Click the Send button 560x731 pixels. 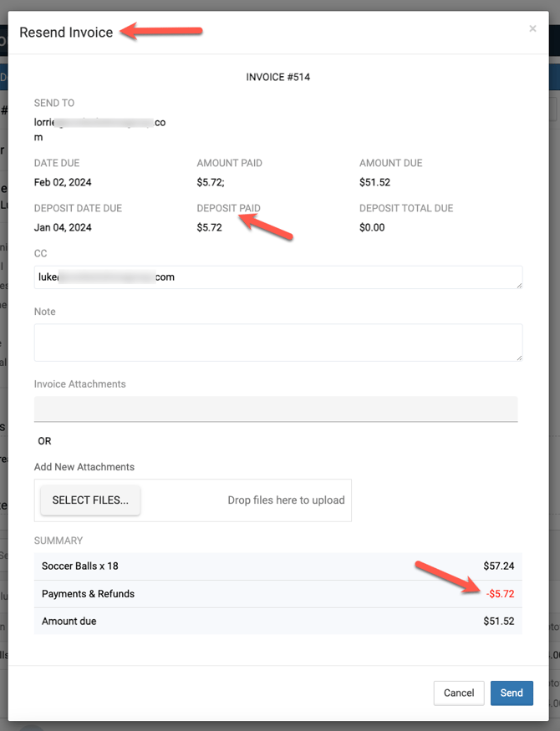coord(512,693)
